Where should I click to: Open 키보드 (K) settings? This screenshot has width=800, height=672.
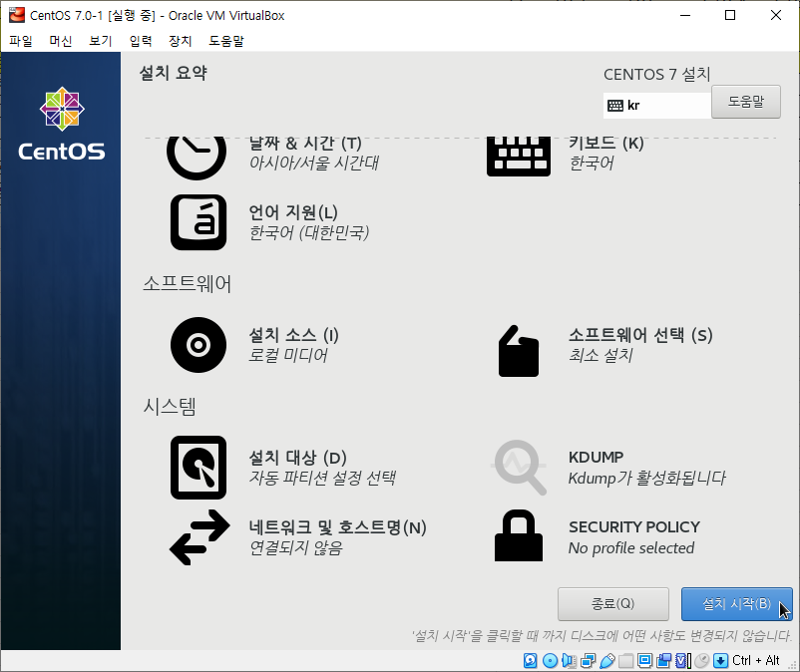click(606, 144)
